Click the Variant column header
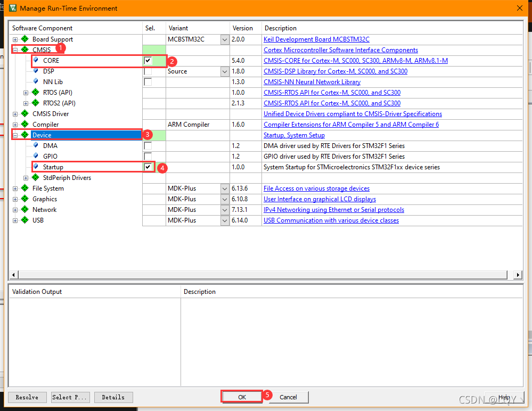Viewport: 532px width, 411px height. click(x=198, y=28)
